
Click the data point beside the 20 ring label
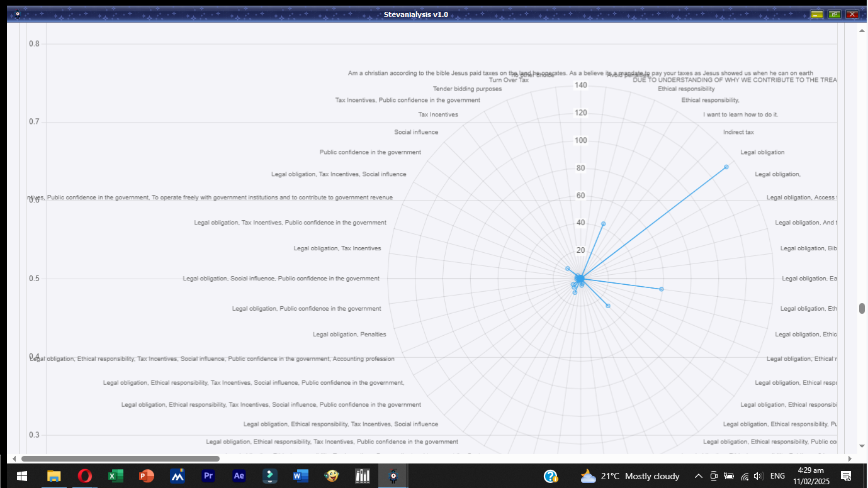pos(567,269)
